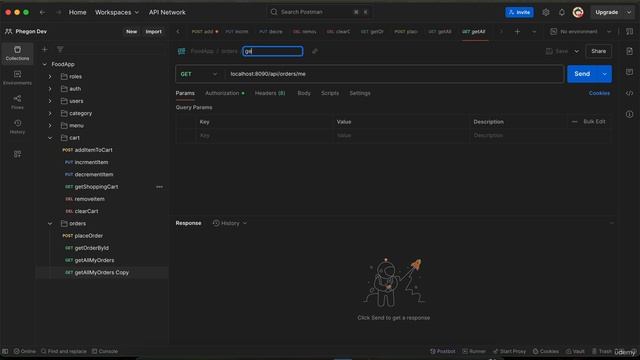Open the Workspaces dropdown
The image size is (640, 360).
tap(117, 12)
